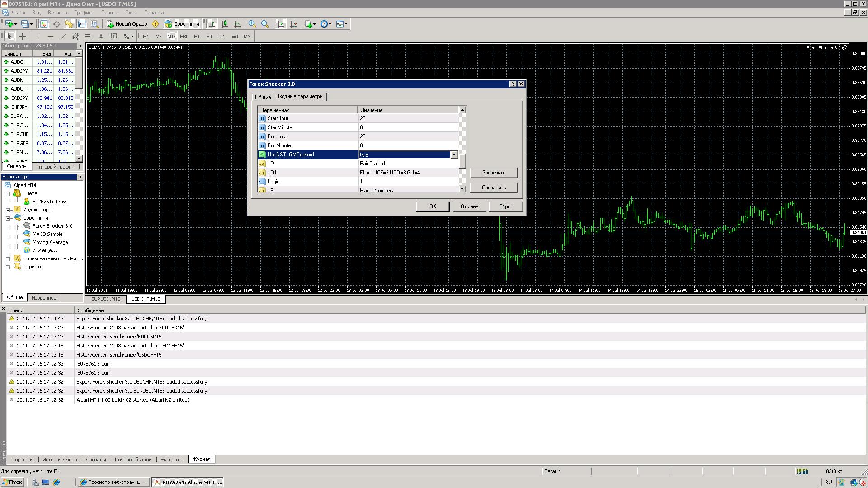Select the trendline drawing tool
This screenshot has height=488, width=868.
63,36
